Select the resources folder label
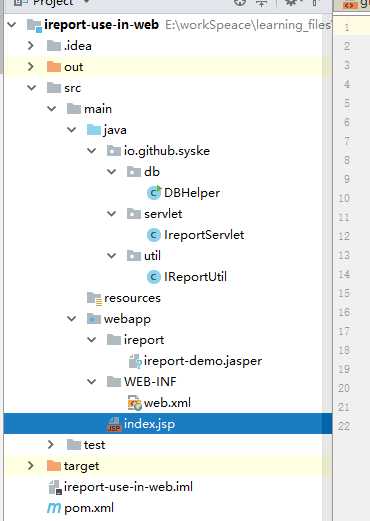The height and width of the screenshot is (521, 370). [x=132, y=298]
